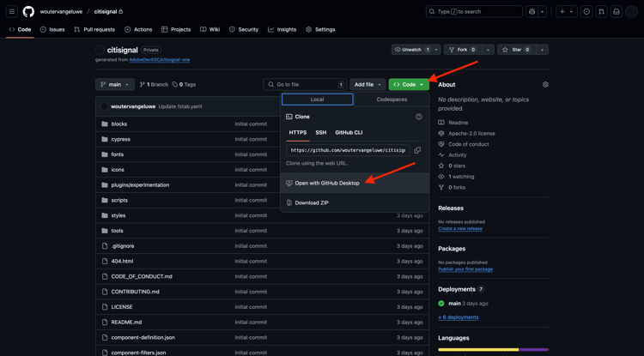Viewport: 644px width, 356px height.
Task: Switch to the Issues tab
Action: click(52, 29)
